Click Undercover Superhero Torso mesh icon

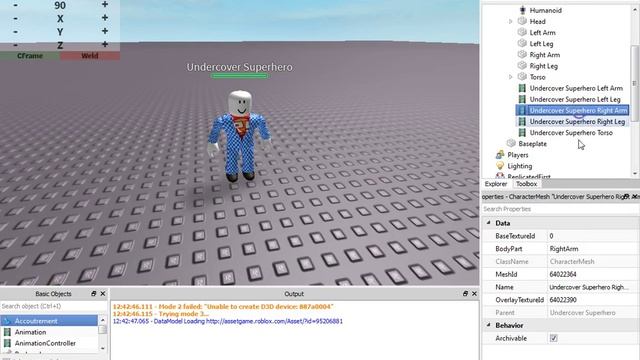[x=522, y=133]
